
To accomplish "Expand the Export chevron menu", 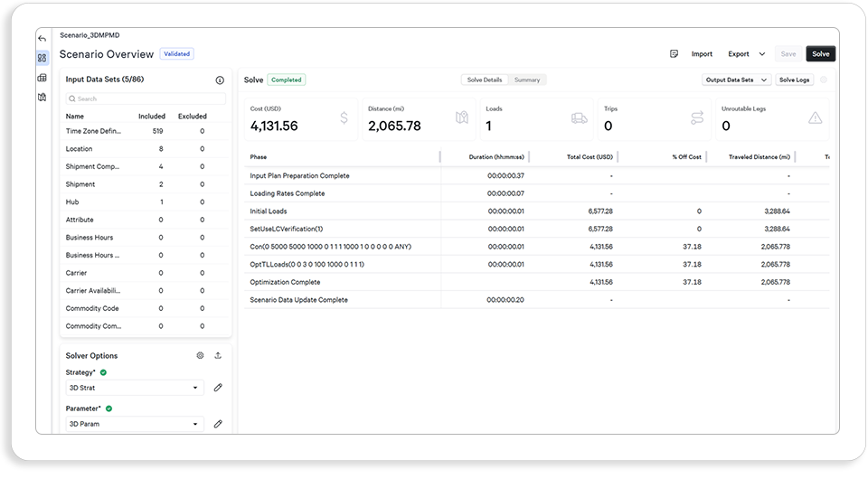I will coord(762,53).
